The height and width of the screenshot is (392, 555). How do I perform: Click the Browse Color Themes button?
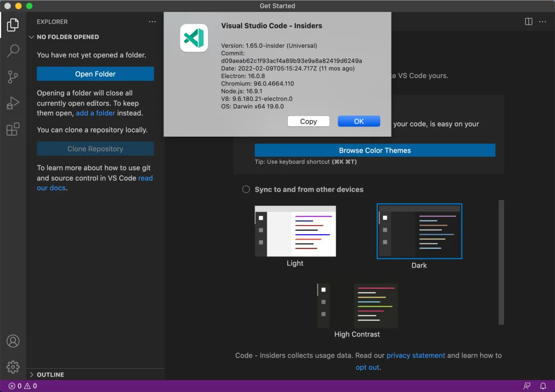(x=375, y=151)
